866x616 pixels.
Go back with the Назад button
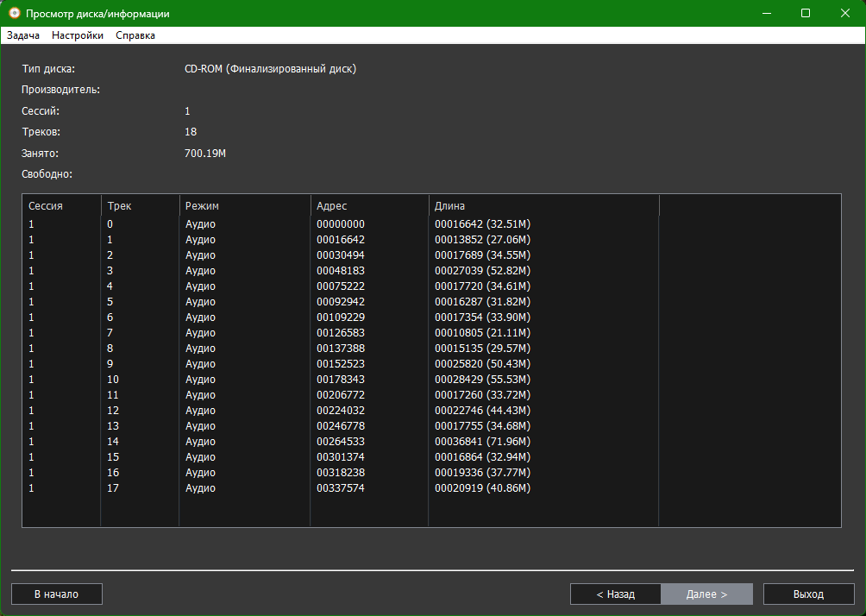tap(615, 594)
